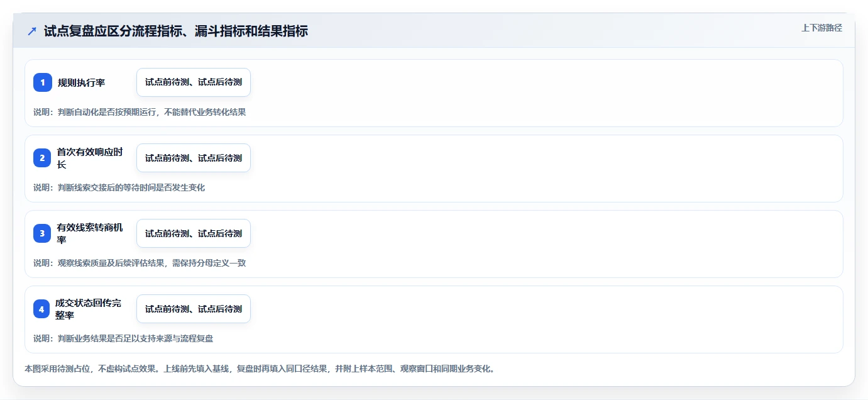Click the 首次有效响应时长 metric label

tap(90, 158)
